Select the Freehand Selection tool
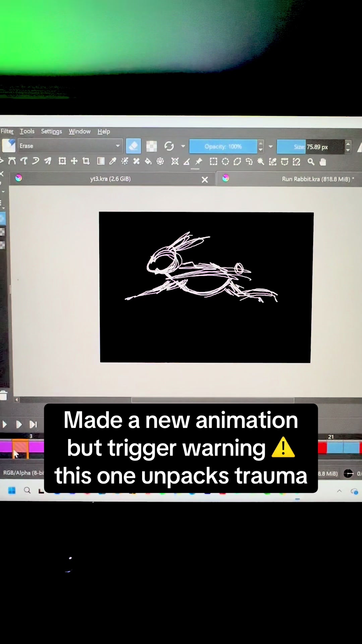The width and height of the screenshot is (362, 644). 249,162
